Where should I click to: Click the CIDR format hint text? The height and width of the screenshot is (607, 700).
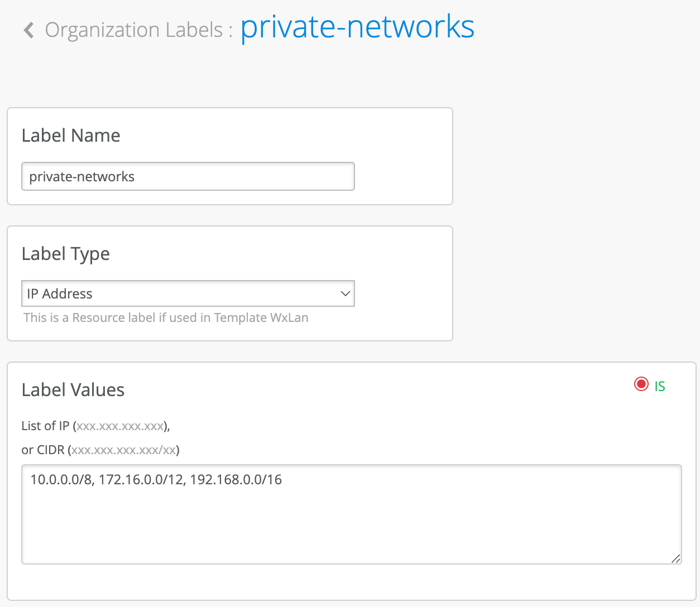point(100,450)
